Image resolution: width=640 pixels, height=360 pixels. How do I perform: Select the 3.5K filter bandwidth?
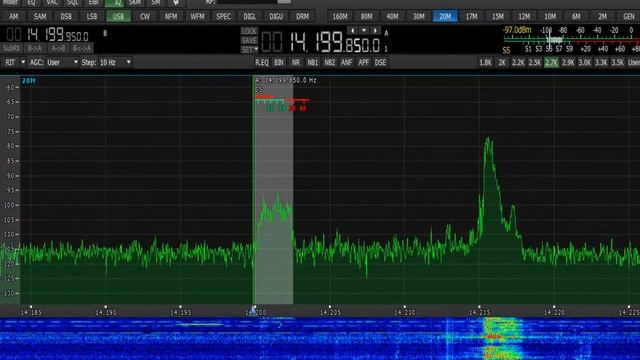click(618, 62)
